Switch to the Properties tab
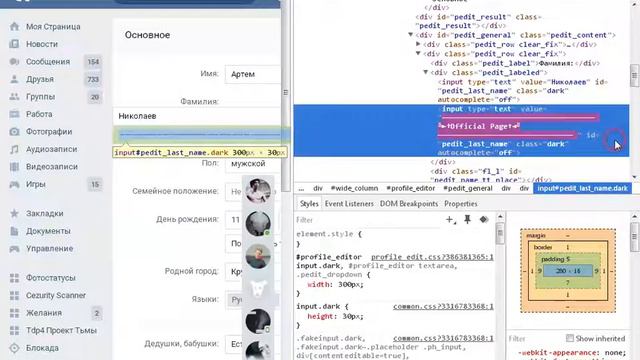 coord(461,204)
